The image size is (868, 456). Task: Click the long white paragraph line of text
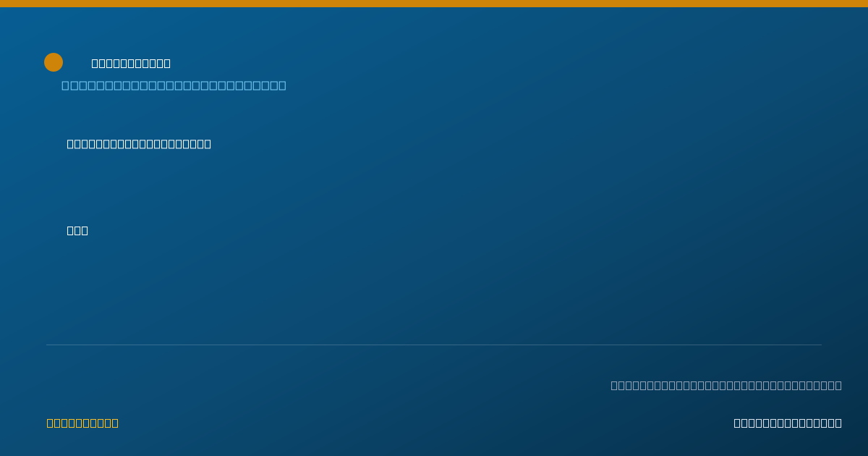tap(139, 144)
